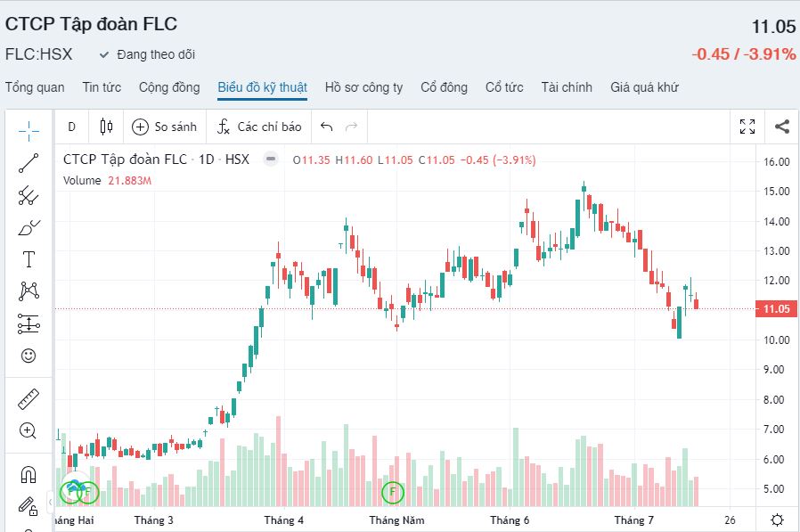The image size is (800, 532).
Task: Select the trend line drawing tool
Action: coord(29,163)
